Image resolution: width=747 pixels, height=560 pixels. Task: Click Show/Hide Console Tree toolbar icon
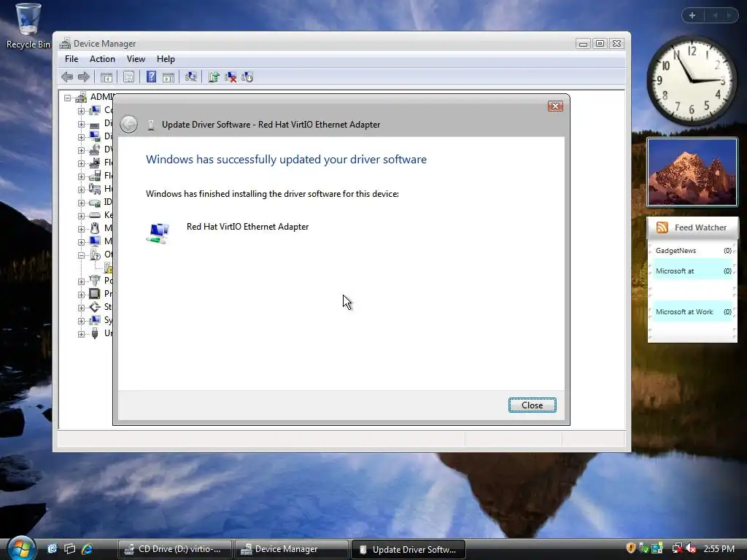coord(107,77)
